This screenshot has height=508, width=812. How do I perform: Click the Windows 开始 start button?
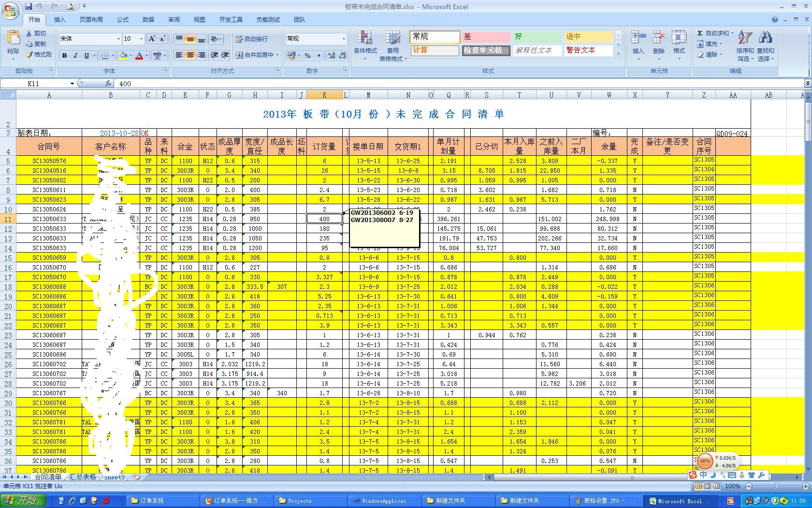click(23, 501)
